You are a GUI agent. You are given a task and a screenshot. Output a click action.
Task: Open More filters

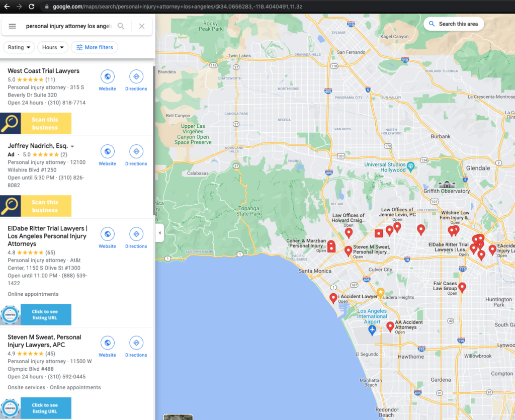coord(95,47)
